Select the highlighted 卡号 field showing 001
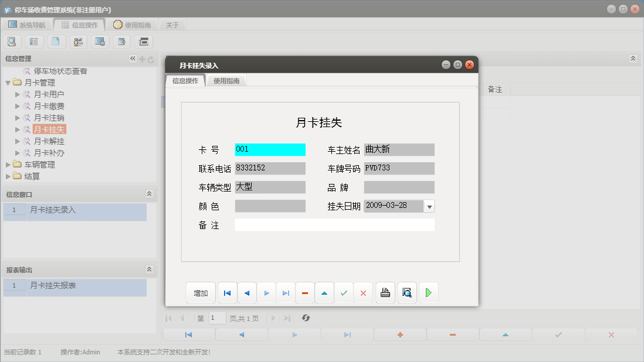The image size is (644, 362). coord(270,149)
